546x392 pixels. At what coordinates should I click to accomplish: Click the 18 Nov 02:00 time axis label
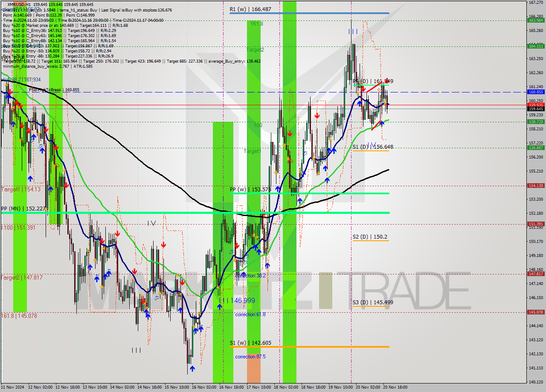click(x=286, y=387)
